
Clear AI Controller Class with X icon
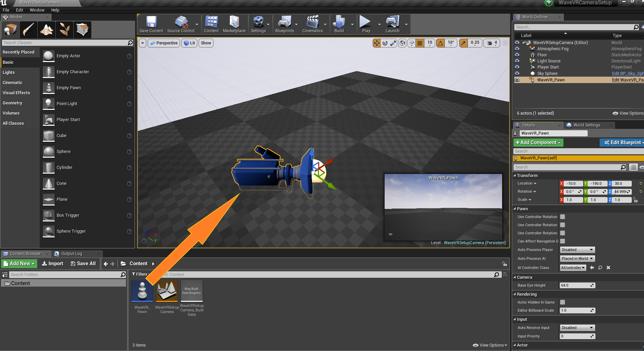pyautogui.click(x=608, y=268)
